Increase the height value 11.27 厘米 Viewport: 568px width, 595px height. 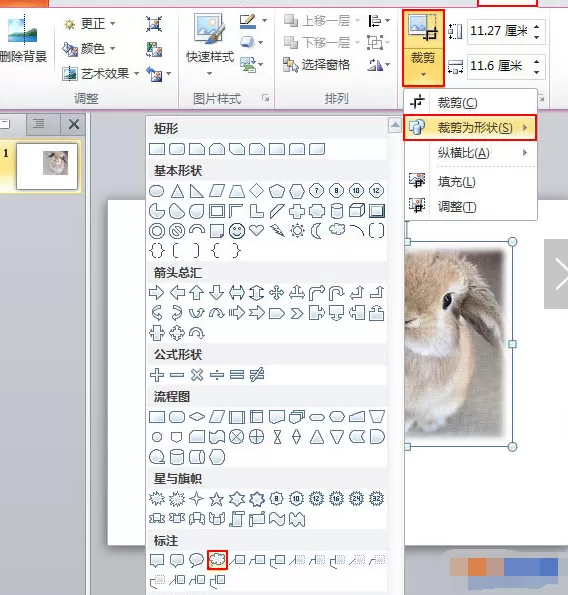537,27
